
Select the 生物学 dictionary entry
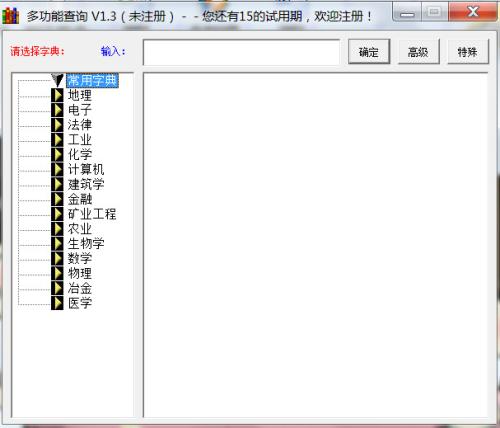pyautogui.click(x=86, y=244)
